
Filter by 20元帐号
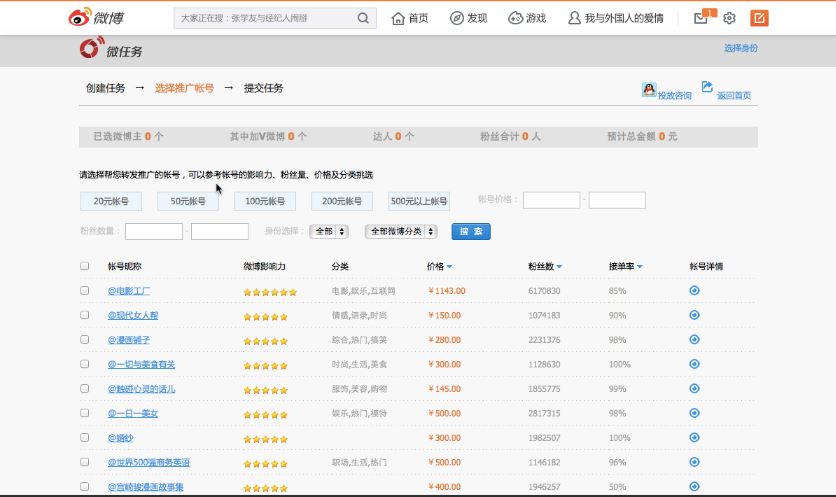click(x=111, y=201)
